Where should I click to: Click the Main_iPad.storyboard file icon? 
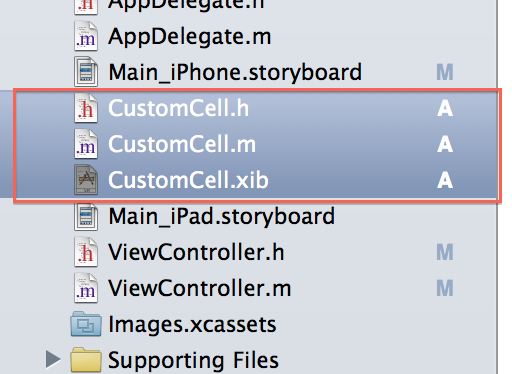click(86, 216)
